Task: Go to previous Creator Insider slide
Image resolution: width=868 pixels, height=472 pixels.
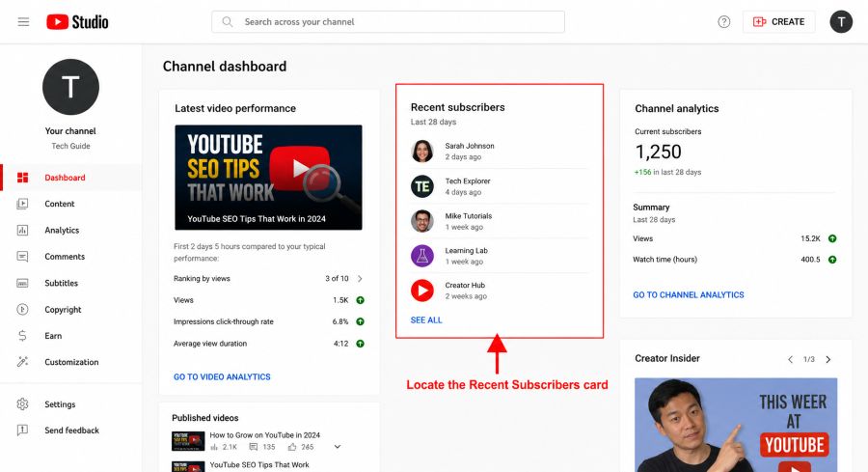Action: tap(790, 359)
